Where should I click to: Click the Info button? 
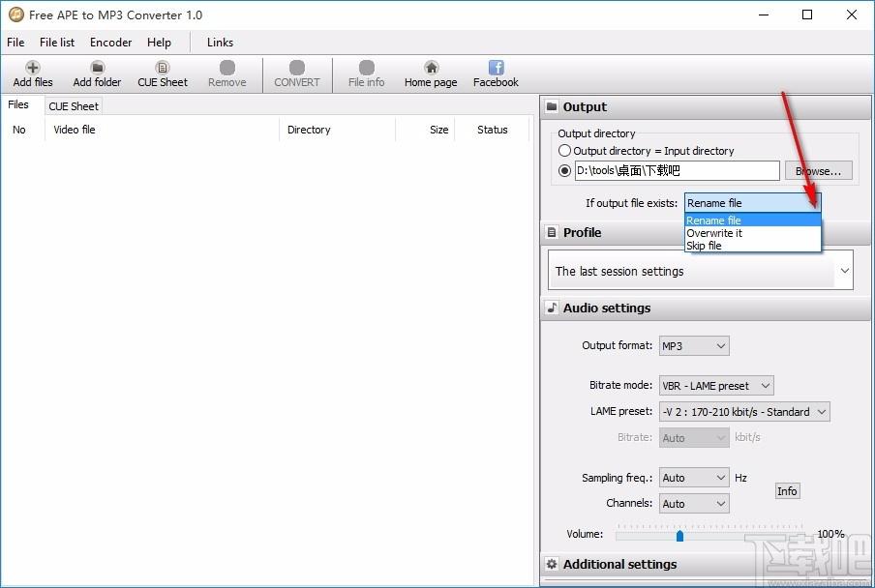(x=787, y=491)
